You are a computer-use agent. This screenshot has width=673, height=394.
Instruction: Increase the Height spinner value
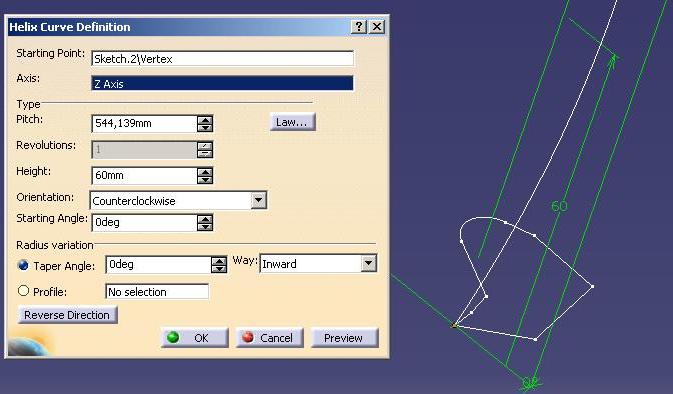pos(205,172)
